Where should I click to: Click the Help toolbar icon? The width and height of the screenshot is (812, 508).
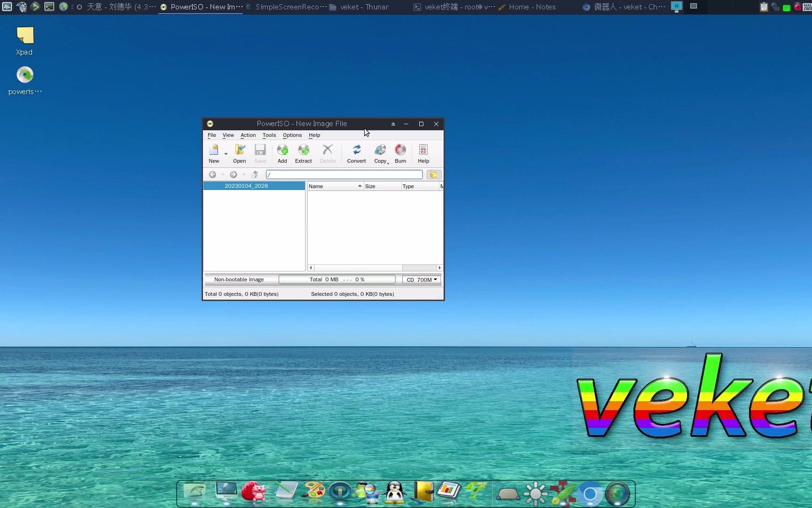point(423,154)
